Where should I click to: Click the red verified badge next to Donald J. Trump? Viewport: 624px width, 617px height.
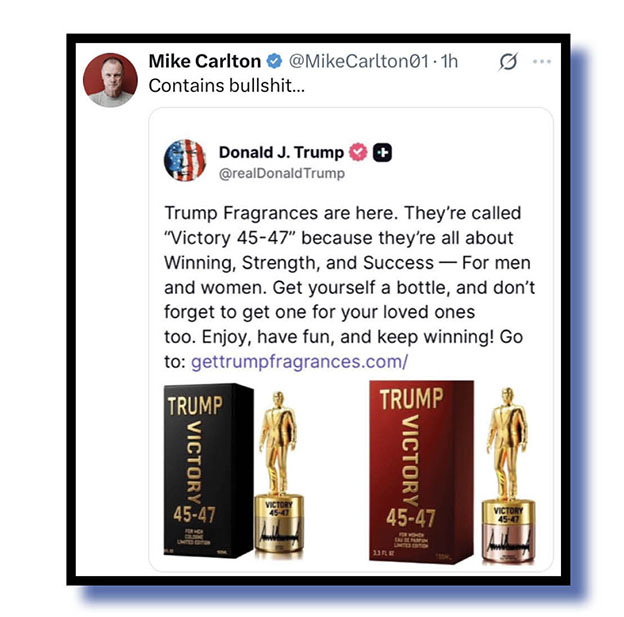pos(358,152)
